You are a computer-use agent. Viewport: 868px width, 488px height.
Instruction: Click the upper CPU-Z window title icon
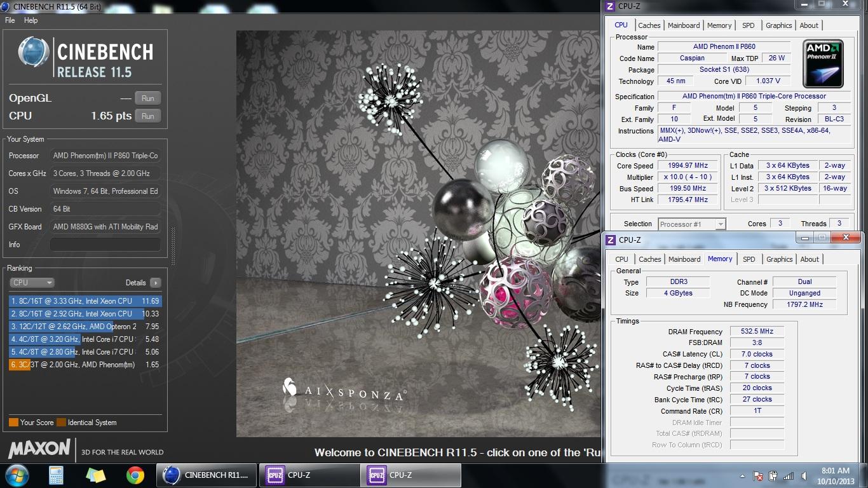coord(611,6)
